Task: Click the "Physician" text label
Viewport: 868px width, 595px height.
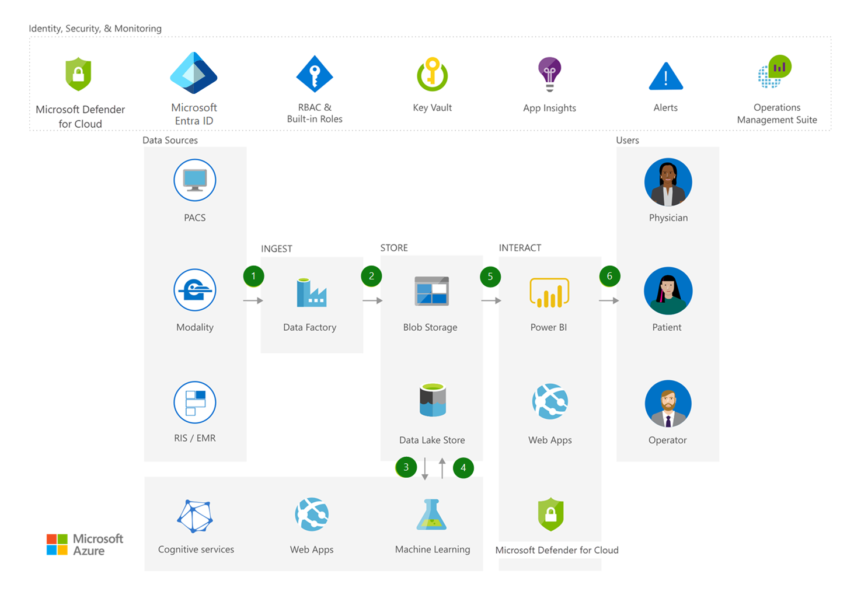Action: click(668, 218)
